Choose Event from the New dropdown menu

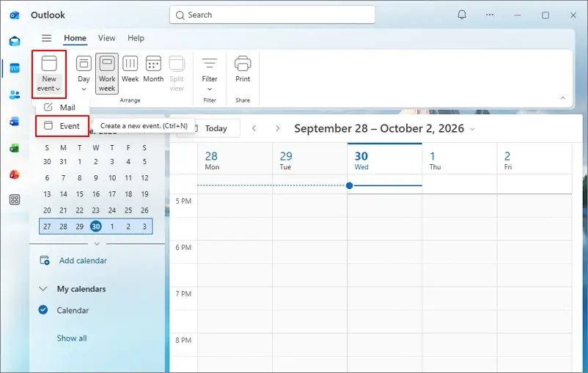click(x=62, y=126)
